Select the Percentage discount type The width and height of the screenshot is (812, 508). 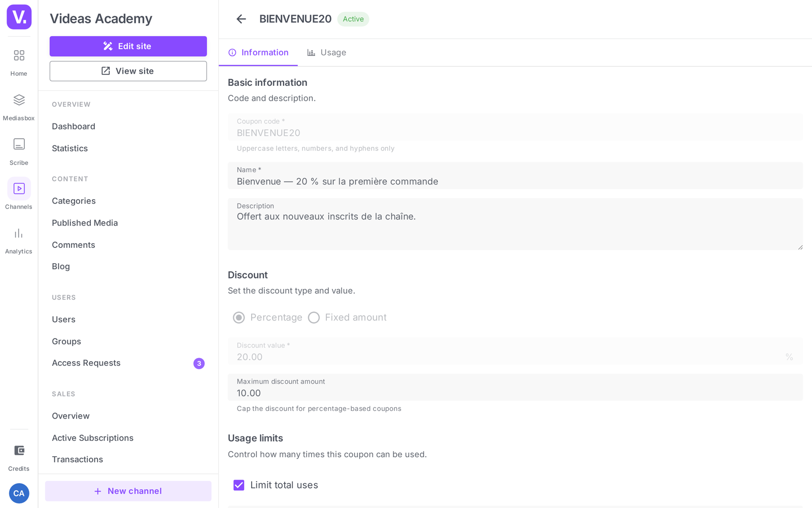239,317
